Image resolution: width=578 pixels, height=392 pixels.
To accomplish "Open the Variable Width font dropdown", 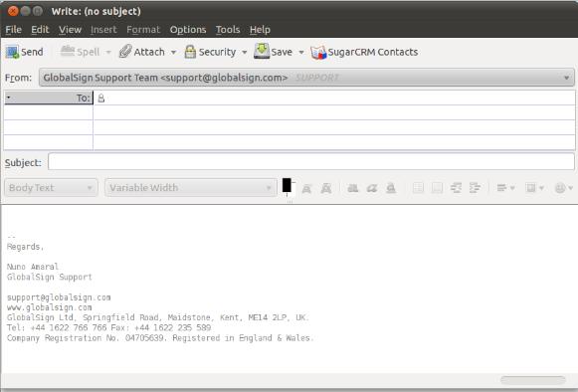I will coord(191,188).
